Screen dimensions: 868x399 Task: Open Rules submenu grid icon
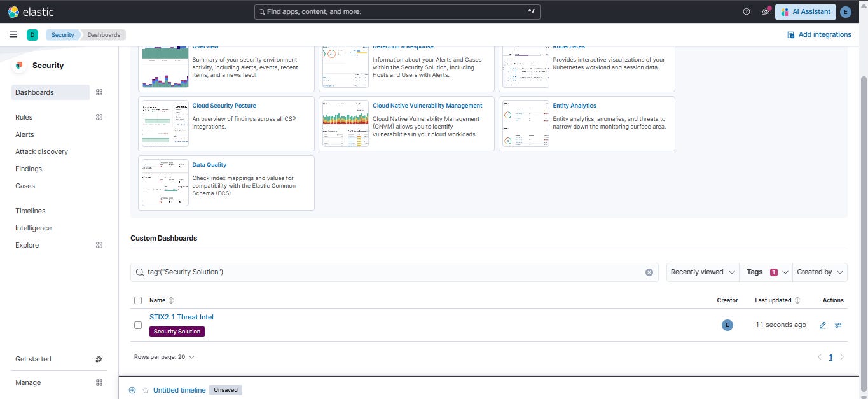click(99, 117)
